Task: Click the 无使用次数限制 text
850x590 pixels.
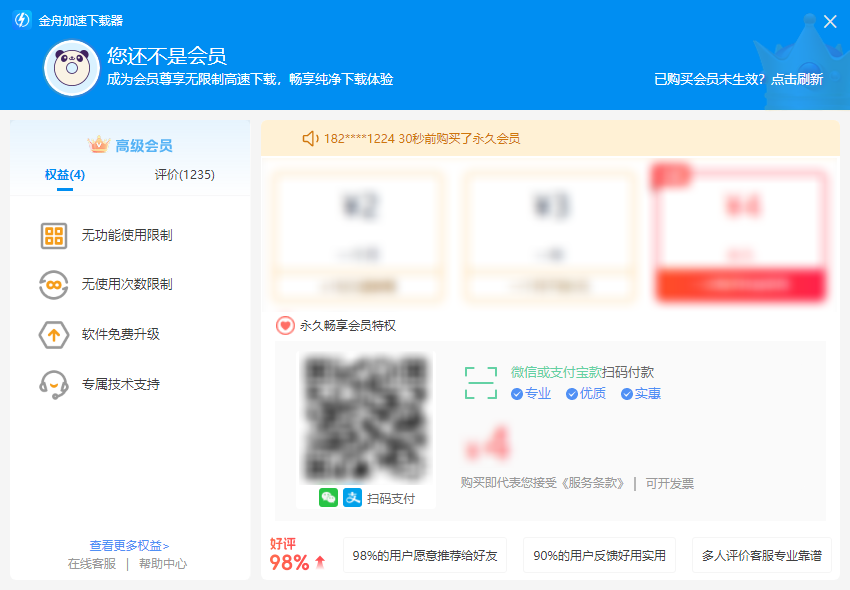Action: point(127,284)
